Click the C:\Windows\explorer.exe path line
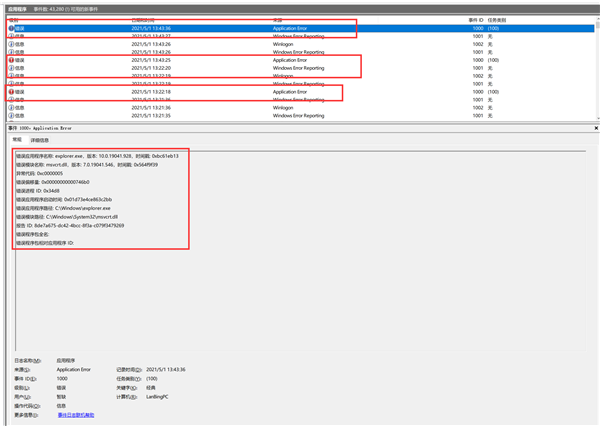Image resolution: width=600 pixels, height=426 pixels. point(63,209)
